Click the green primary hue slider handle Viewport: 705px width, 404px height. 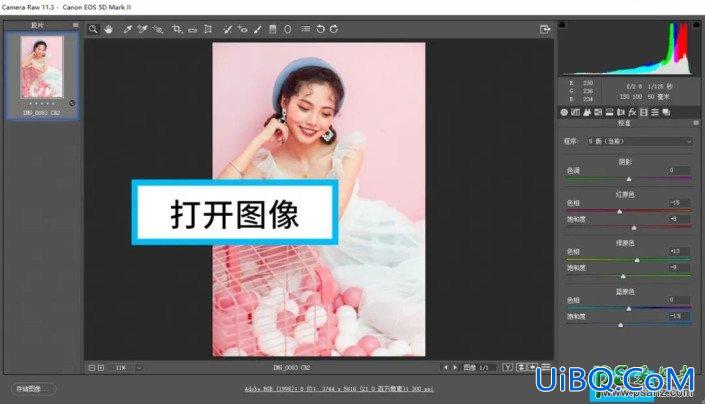pyautogui.click(x=637, y=261)
